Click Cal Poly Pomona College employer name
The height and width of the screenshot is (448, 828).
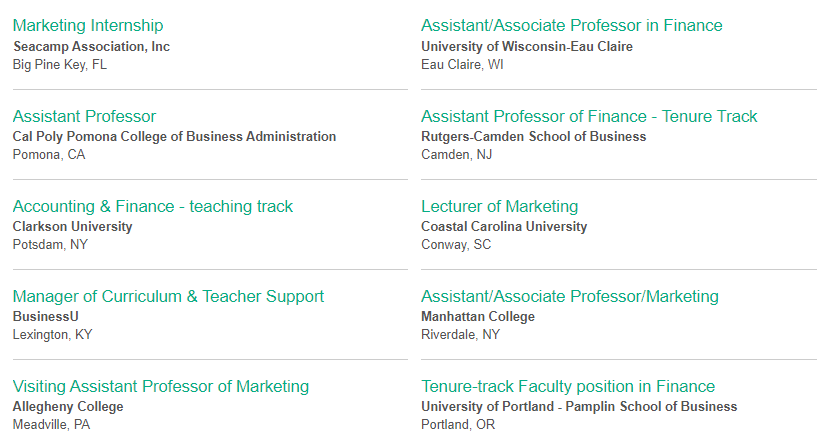pyautogui.click(x=174, y=136)
